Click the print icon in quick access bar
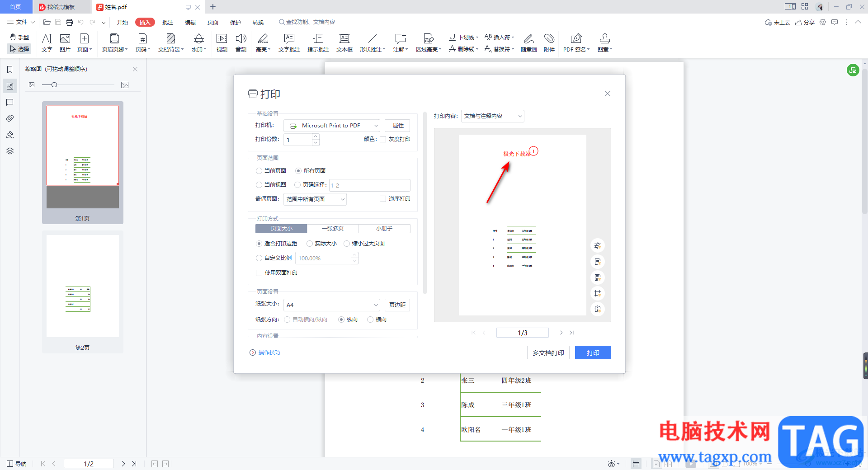Viewport: 868px width, 470px height. [69, 22]
